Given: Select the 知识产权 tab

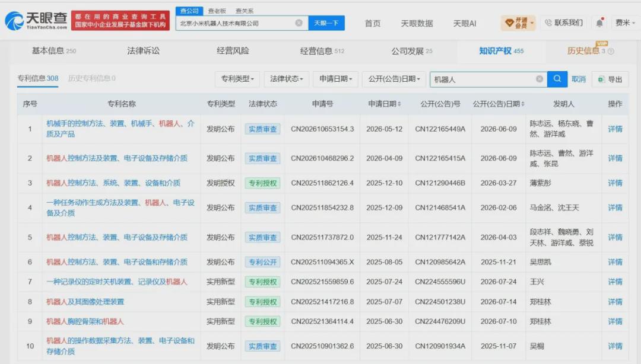Looking at the screenshot, I should (x=501, y=50).
